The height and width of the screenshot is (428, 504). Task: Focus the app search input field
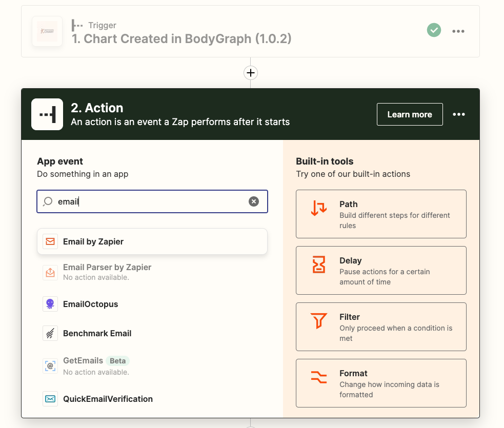click(152, 201)
